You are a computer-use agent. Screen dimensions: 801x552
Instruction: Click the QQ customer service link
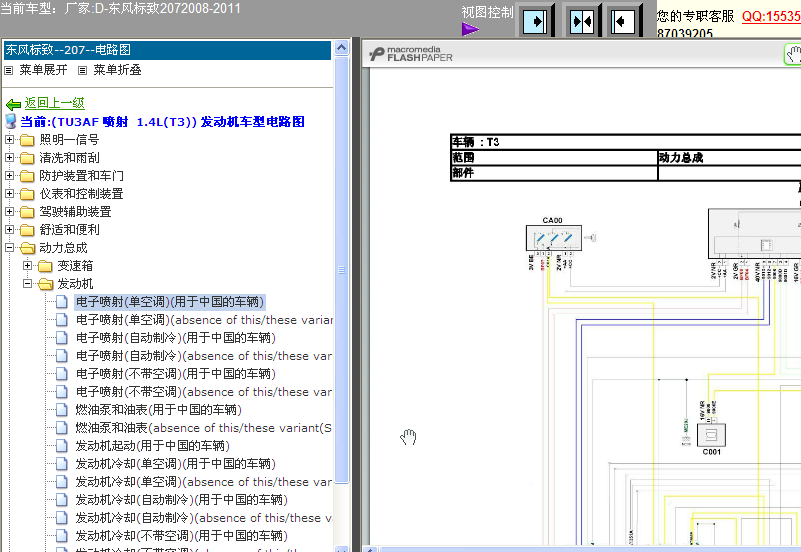[x=771, y=16]
